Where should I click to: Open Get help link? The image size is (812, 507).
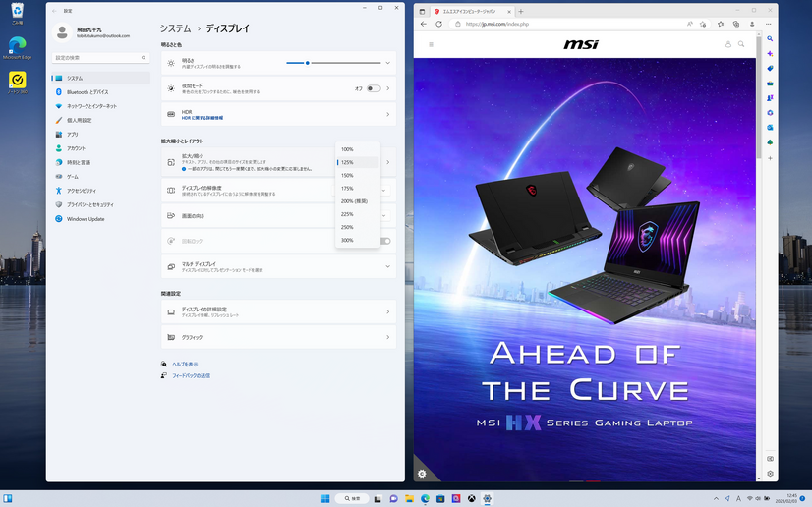click(x=185, y=365)
